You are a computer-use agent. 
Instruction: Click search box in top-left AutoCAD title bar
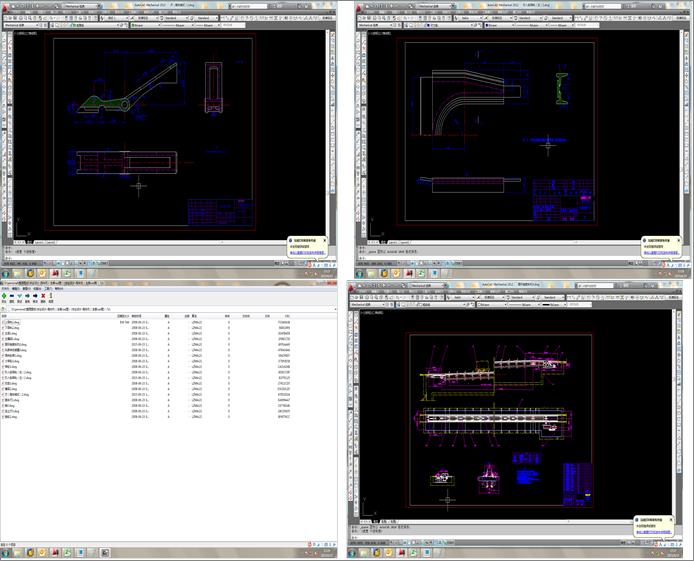point(248,6)
